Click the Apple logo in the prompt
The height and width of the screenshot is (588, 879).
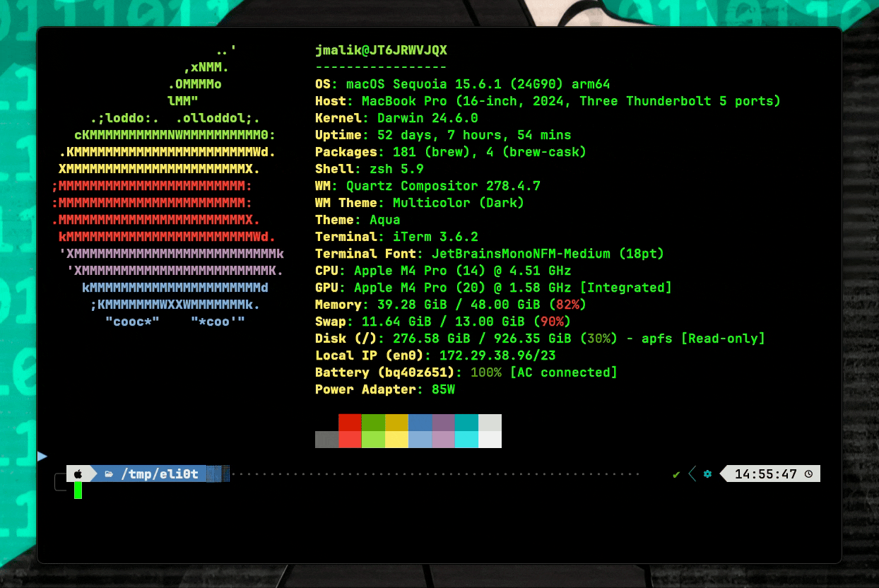click(x=78, y=474)
